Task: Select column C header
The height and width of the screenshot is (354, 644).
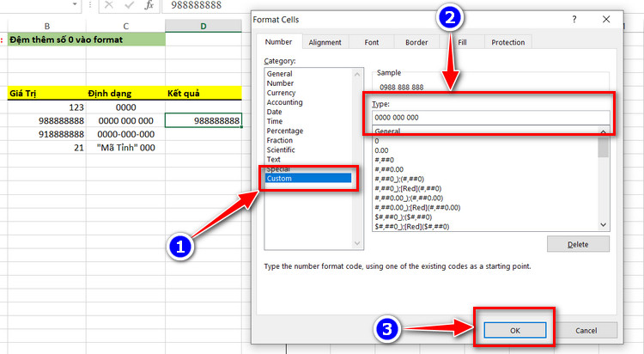Action: click(x=125, y=26)
